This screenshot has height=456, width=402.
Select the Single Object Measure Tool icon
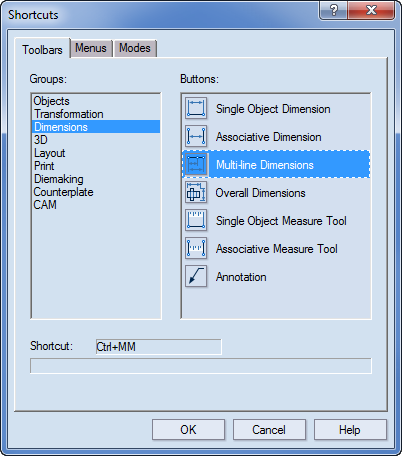[196, 220]
